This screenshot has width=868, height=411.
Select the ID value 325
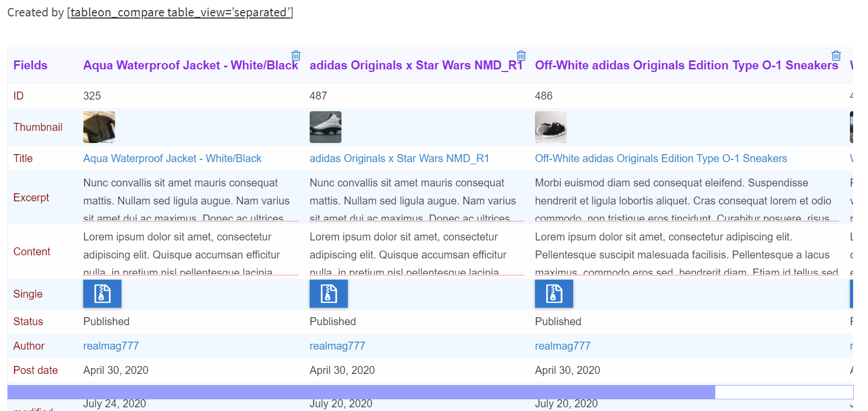coord(92,96)
